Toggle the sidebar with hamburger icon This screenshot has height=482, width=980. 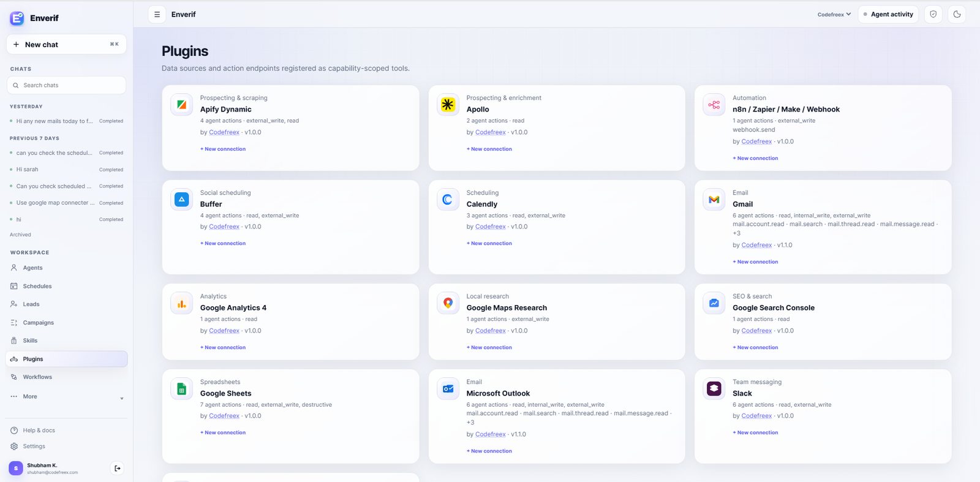point(157,15)
